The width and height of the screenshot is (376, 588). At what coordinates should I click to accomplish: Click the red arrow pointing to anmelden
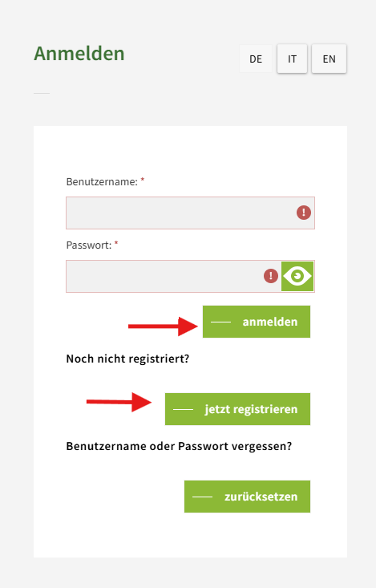pyautogui.click(x=163, y=326)
